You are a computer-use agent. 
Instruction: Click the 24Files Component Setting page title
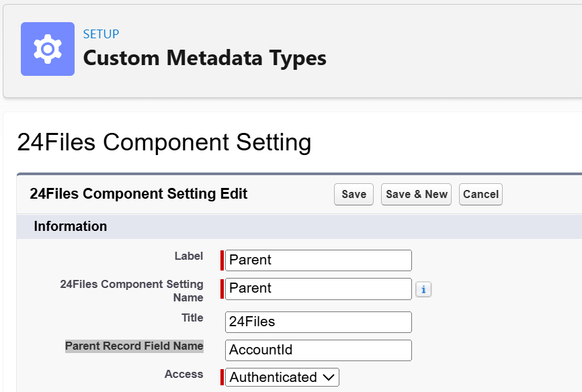[164, 142]
